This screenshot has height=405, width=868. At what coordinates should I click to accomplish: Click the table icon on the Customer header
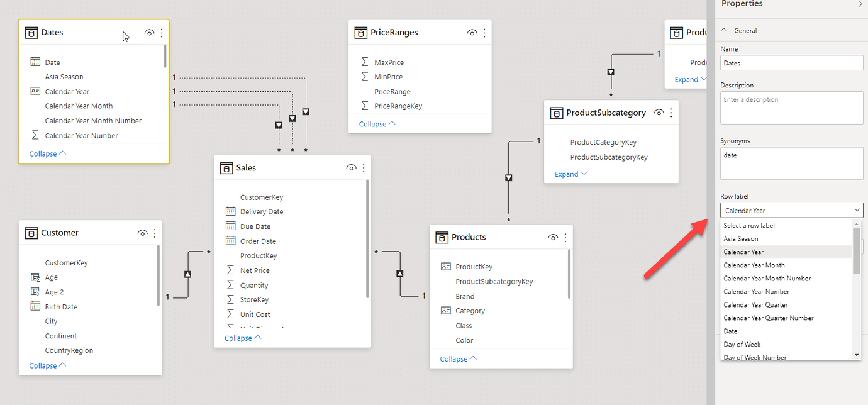pyautogui.click(x=31, y=233)
